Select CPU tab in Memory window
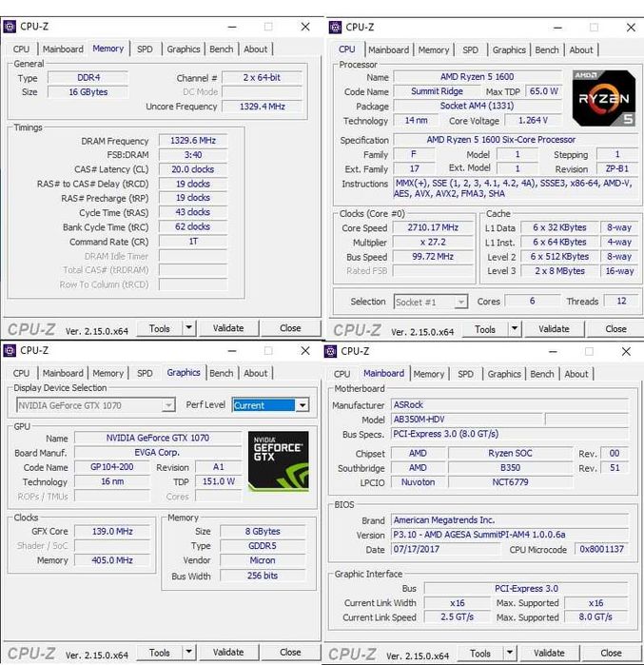This screenshot has height=665, width=644. (x=21, y=49)
